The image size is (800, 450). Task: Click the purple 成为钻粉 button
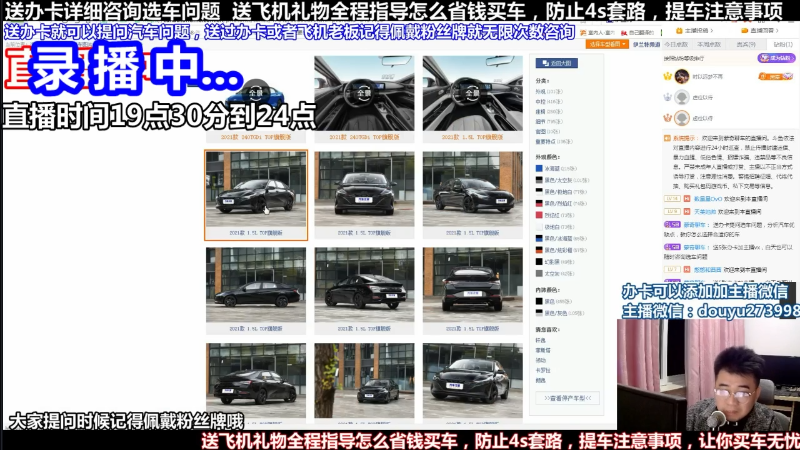(x=776, y=58)
